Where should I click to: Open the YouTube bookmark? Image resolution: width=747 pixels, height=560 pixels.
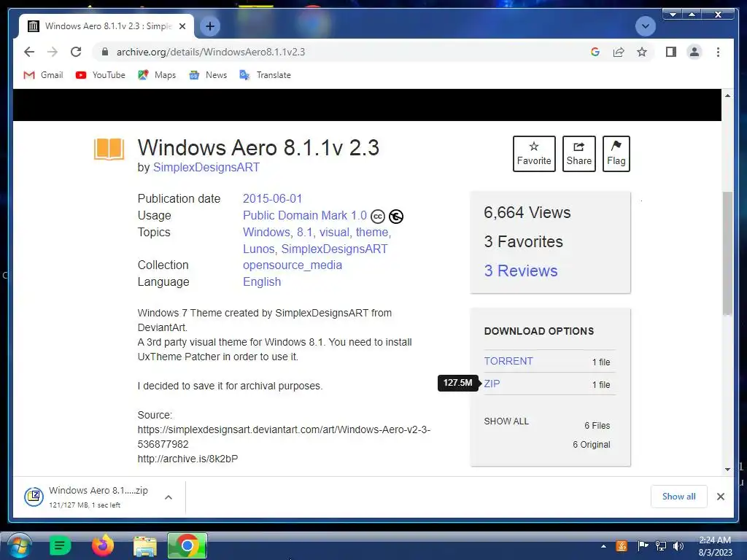click(101, 75)
